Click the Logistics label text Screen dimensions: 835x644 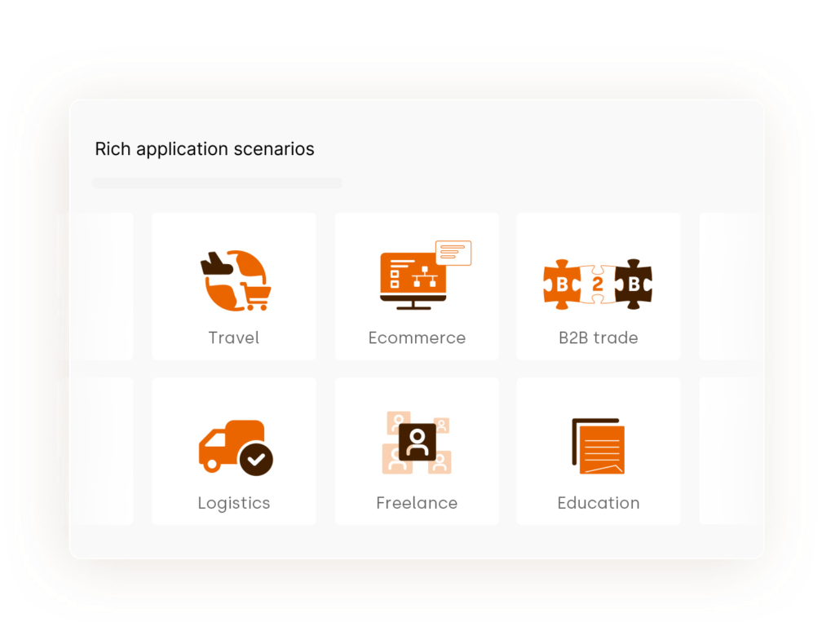click(234, 504)
